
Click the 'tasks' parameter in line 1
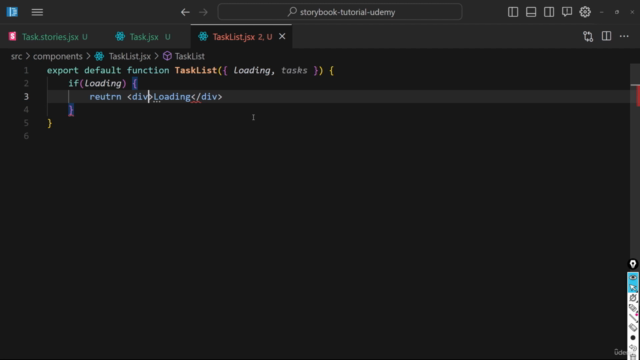click(x=294, y=70)
